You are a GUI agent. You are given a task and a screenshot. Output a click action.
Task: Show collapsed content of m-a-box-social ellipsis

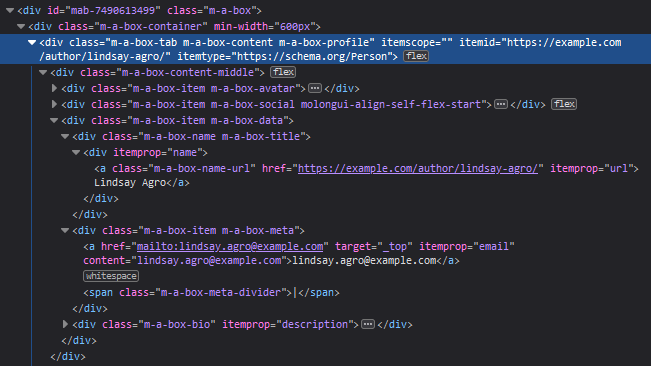501,104
